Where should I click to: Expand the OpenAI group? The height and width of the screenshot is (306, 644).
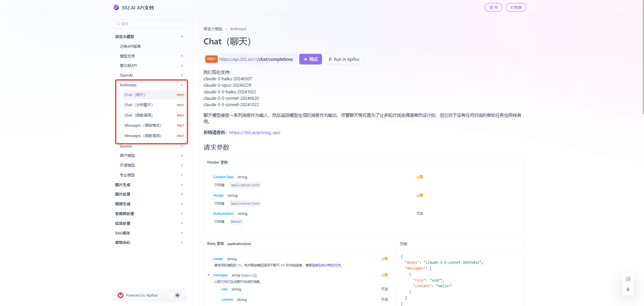coord(182,75)
